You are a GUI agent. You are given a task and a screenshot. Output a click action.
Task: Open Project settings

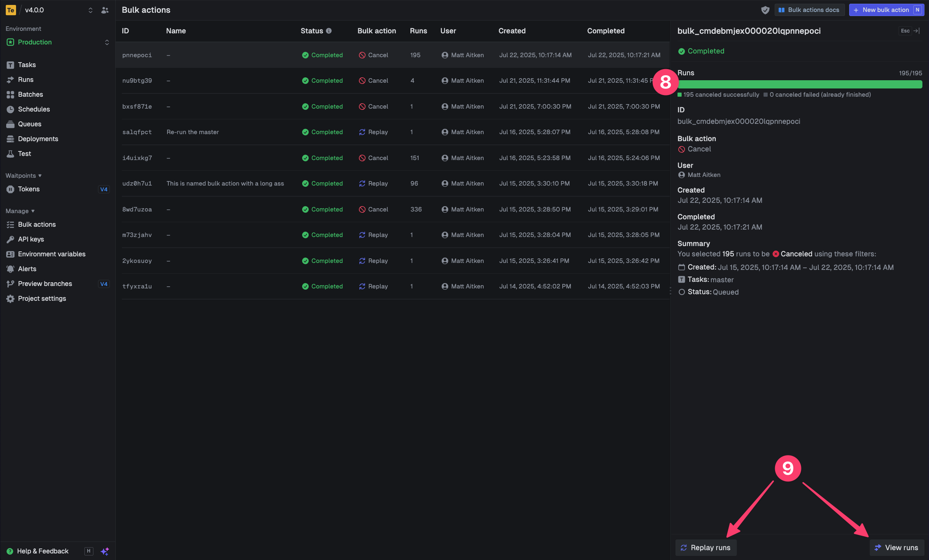(42, 298)
